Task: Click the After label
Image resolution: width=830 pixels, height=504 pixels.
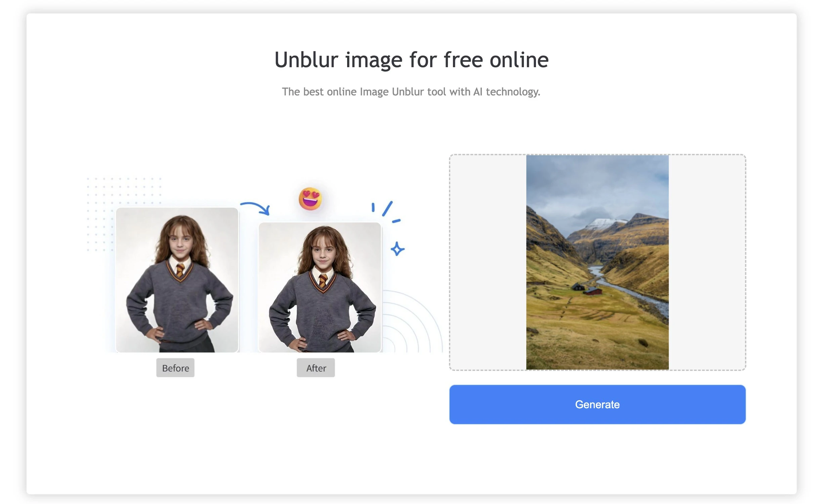Action: coord(316,368)
